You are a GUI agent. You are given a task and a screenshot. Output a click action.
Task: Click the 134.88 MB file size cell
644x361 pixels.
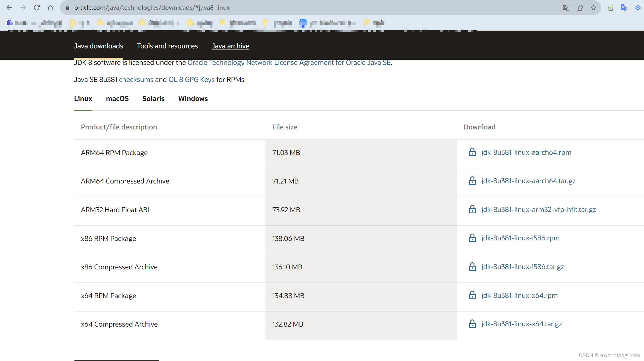[x=361, y=297]
